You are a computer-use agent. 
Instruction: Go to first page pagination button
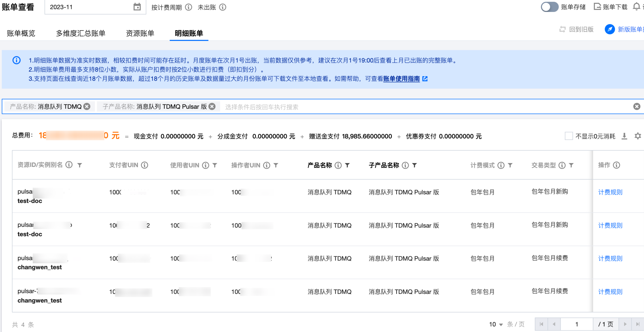pyautogui.click(x=541, y=324)
